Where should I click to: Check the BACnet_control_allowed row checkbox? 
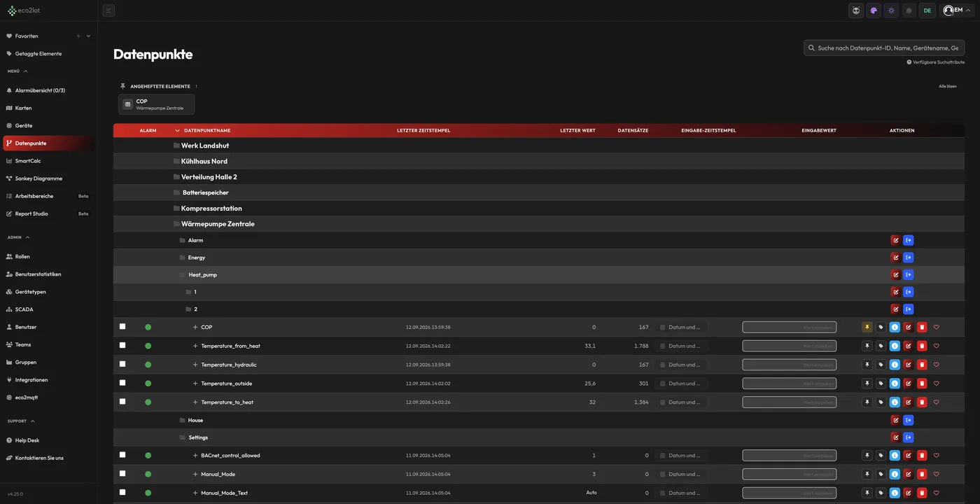coord(122,455)
